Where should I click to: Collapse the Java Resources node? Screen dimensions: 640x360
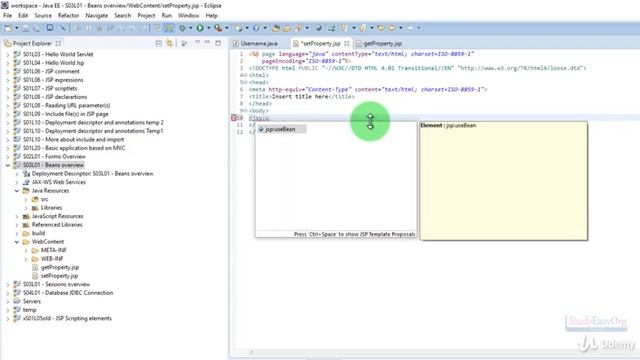click(17, 191)
